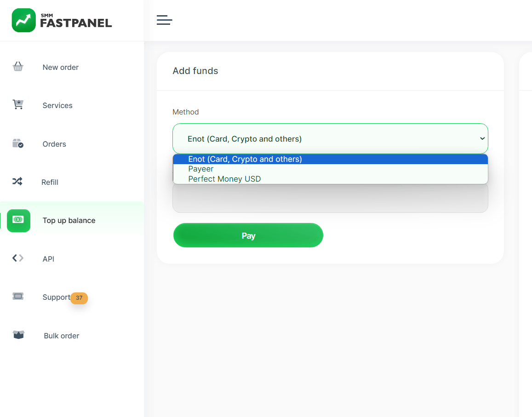Choose Perfect Money USD payment option
Viewport: 532px width, 417px height.
point(224,179)
